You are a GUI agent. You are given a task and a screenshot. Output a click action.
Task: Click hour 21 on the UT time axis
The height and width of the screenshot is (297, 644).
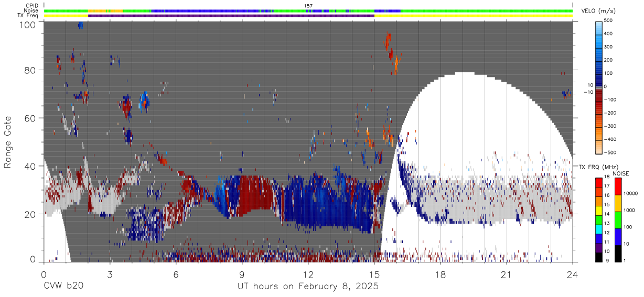(x=507, y=274)
